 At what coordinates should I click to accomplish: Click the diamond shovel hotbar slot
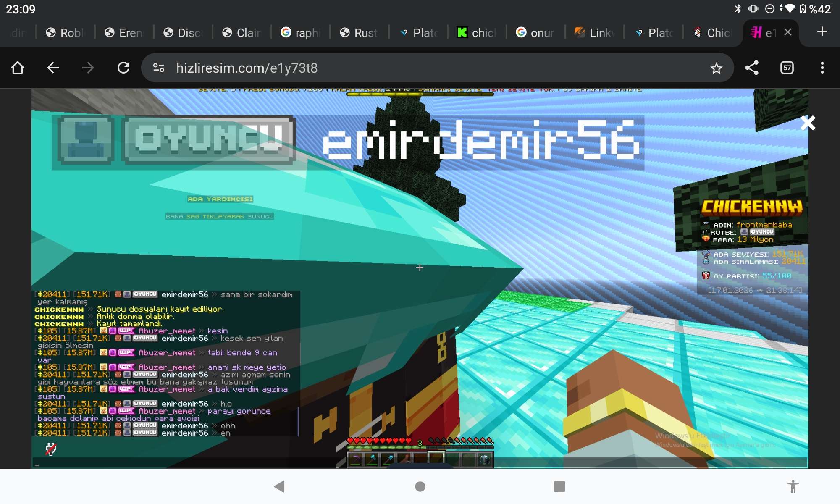pos(388,459)
